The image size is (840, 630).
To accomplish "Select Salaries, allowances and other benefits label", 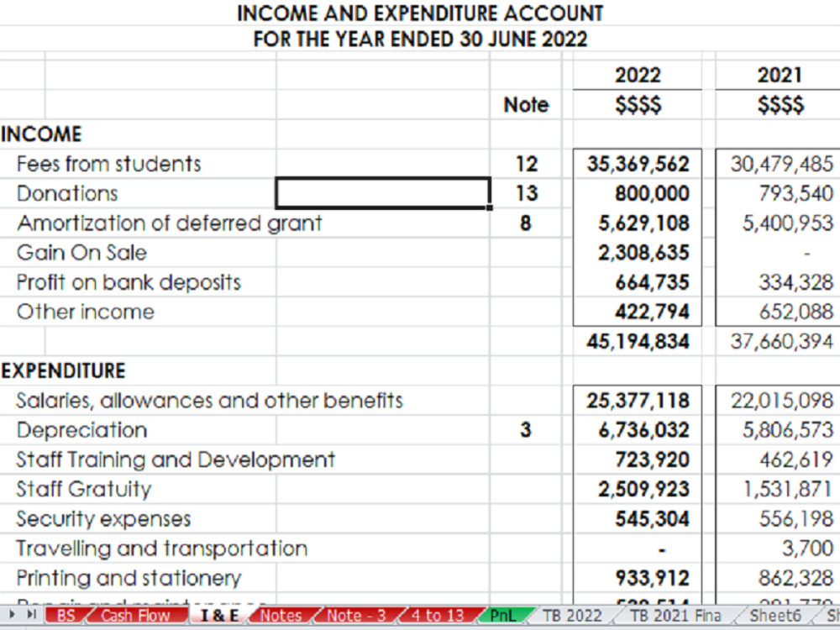I will tap(209, 401).
